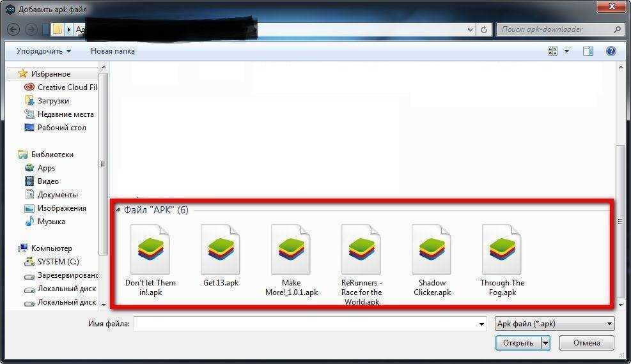The width and height of the screenshot is (631, 364).
Task: Click the sidebar scroll up arrow
Action: [103, 67]
